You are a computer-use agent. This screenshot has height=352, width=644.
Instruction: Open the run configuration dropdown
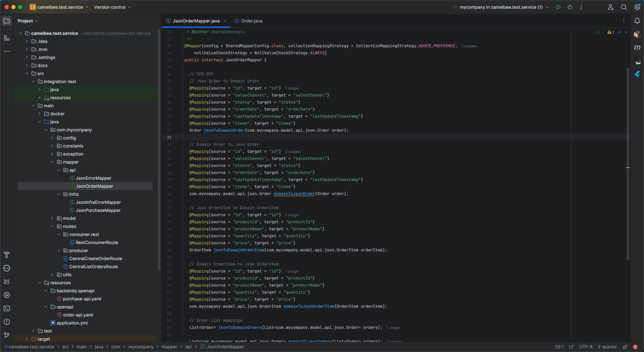pos(547,7)
